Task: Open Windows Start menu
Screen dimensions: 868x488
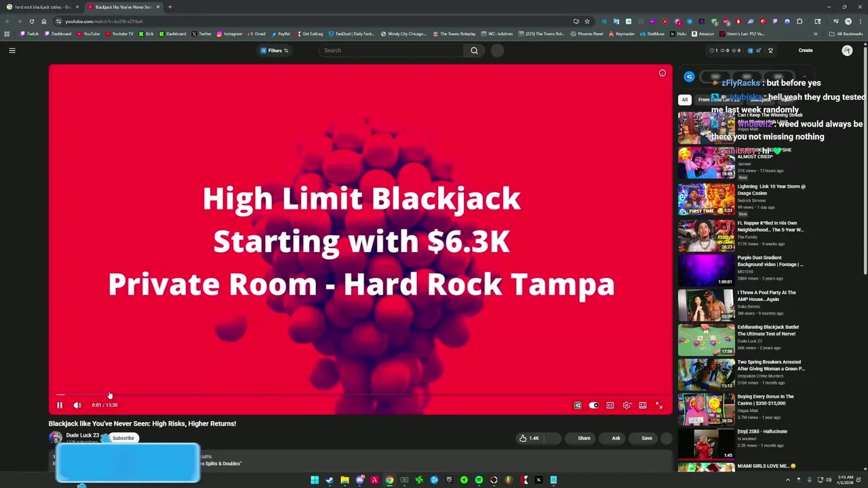Action: [x=315, y=481]
